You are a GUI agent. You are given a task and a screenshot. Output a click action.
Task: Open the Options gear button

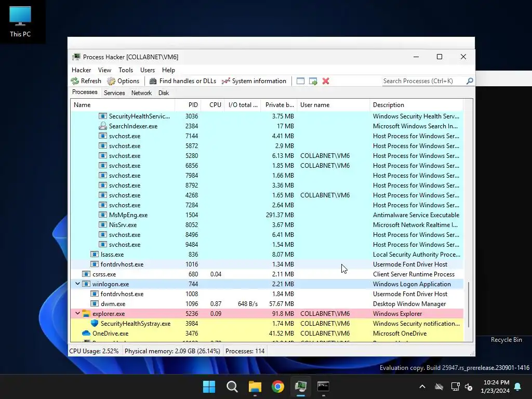tap(123, 81)
